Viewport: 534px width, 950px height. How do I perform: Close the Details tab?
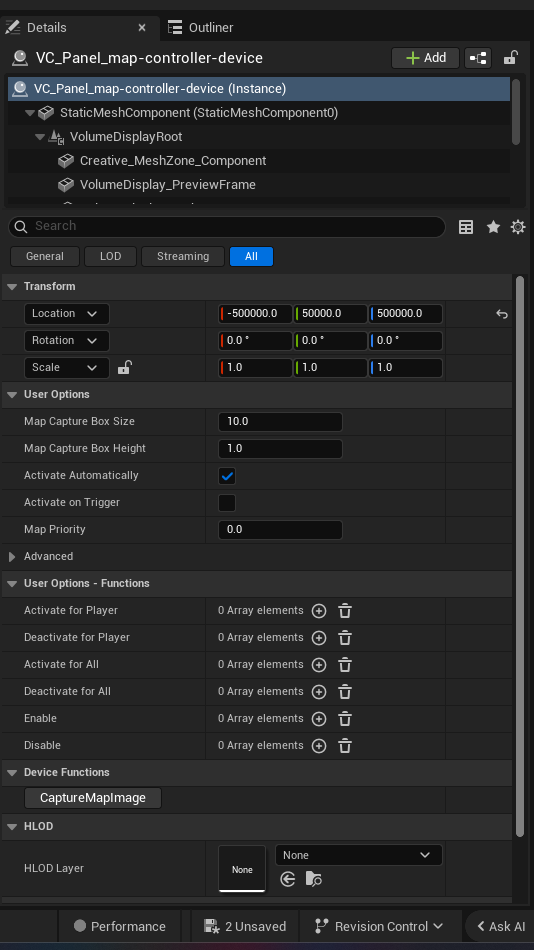point(142,28)
